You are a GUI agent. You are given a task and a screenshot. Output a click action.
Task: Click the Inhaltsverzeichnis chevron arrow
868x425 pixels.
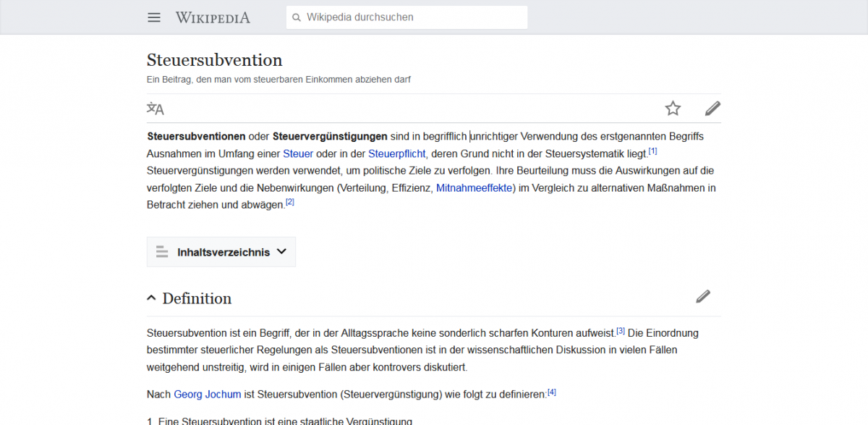tap(281, 252)
